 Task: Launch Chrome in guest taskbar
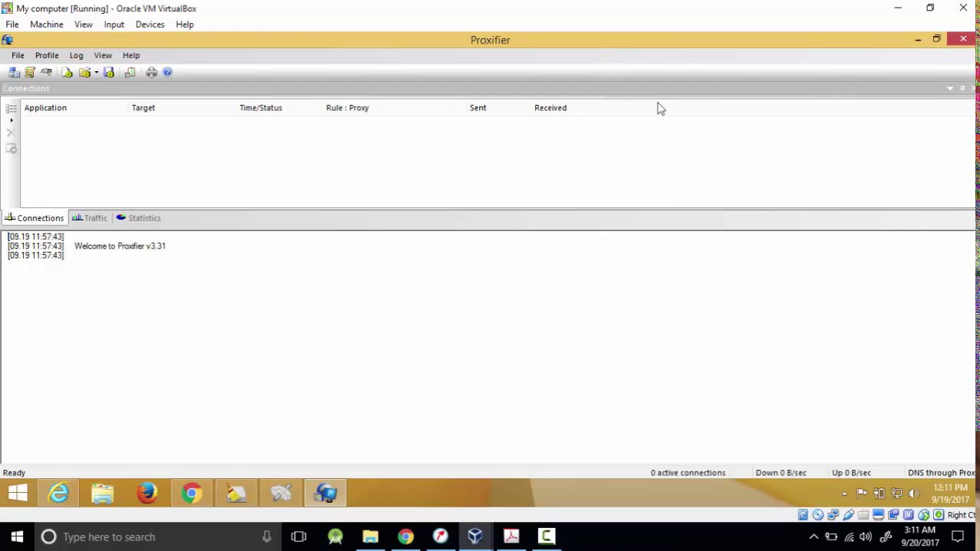tap(191, 493)
